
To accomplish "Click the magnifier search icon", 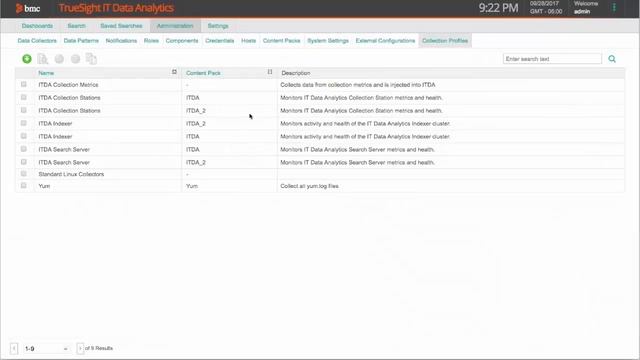I will [612, 59].
